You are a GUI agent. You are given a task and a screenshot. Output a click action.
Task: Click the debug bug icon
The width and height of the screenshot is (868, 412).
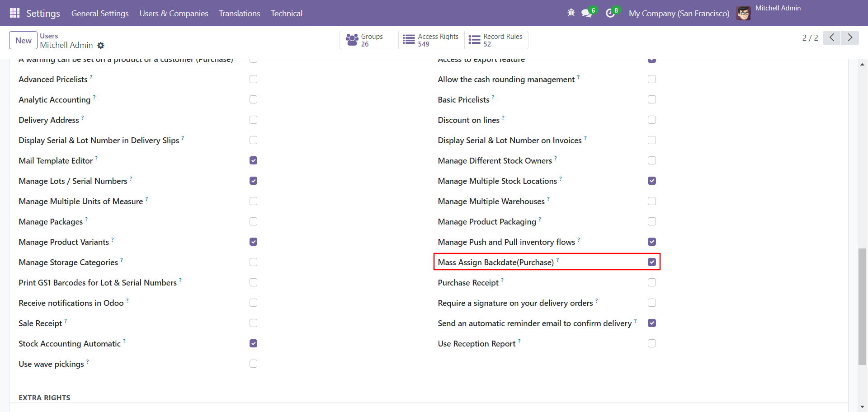tap(571, 13)
